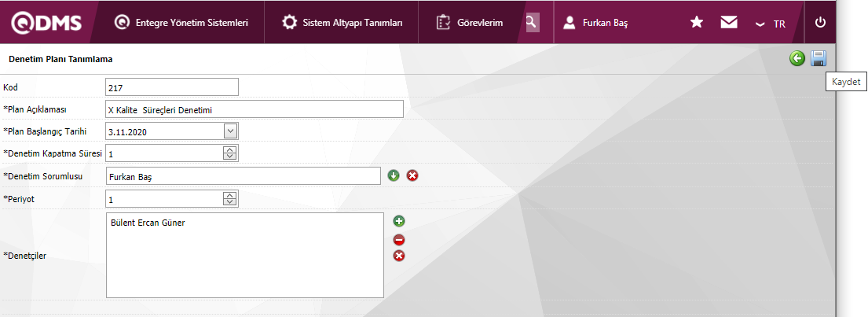The height and width of the screenshot is (317, 868).
Task: Open Furkan Baş user menu
Action: 595,23
